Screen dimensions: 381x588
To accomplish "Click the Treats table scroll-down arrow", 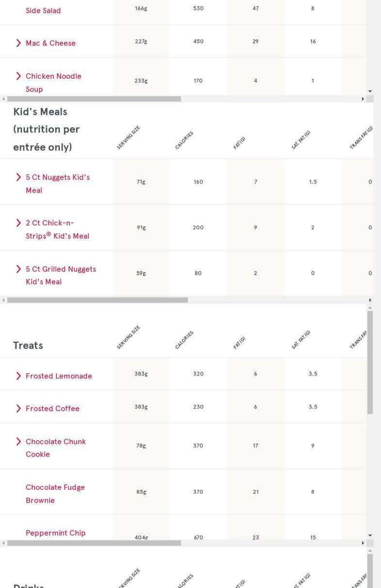I will [370, 536].
